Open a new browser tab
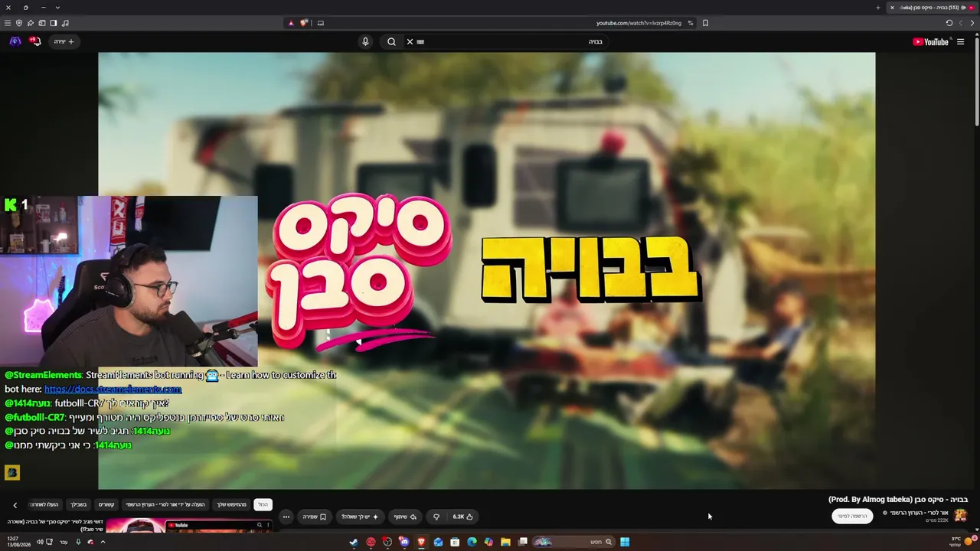 click(x=878, y=8)
